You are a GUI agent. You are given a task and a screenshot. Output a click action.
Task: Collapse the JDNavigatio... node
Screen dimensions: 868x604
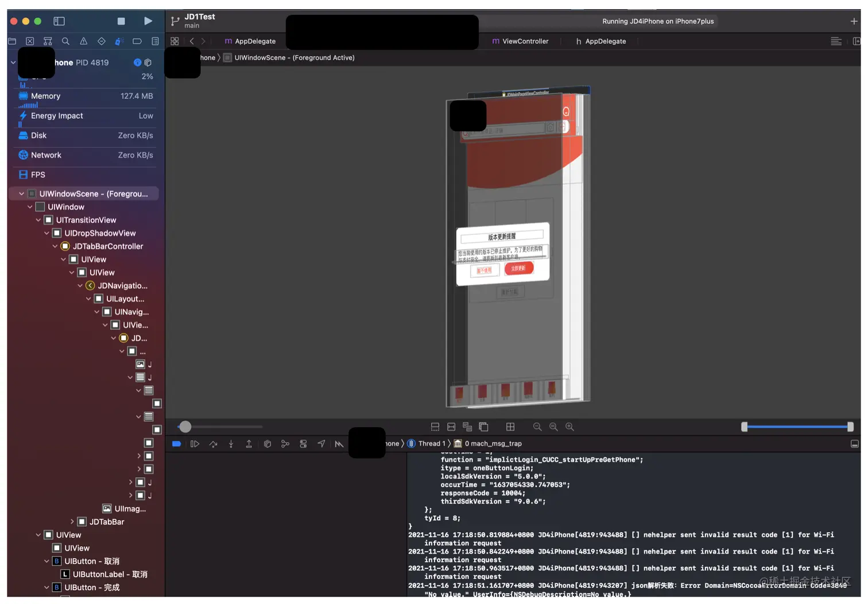pos(80,286)
